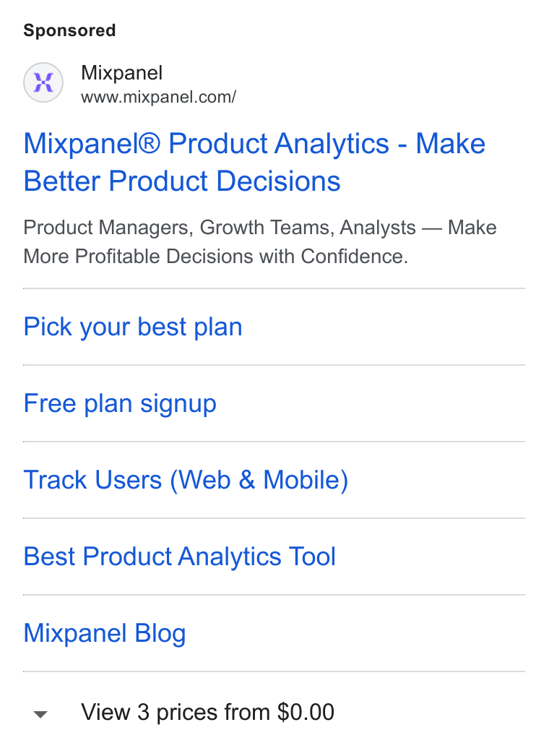Viewport: 549px width, 756px height.
Task: Click the '(Web & Mobile)' portion of sitelink
Action: (259, 480)
